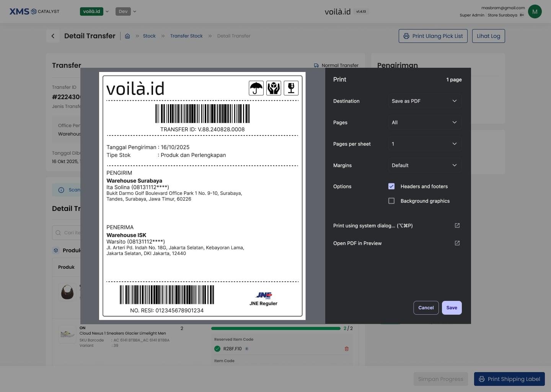551x392 pixels.
Task: Click the external icon for system dialog
Action: [x=457, y=225]
